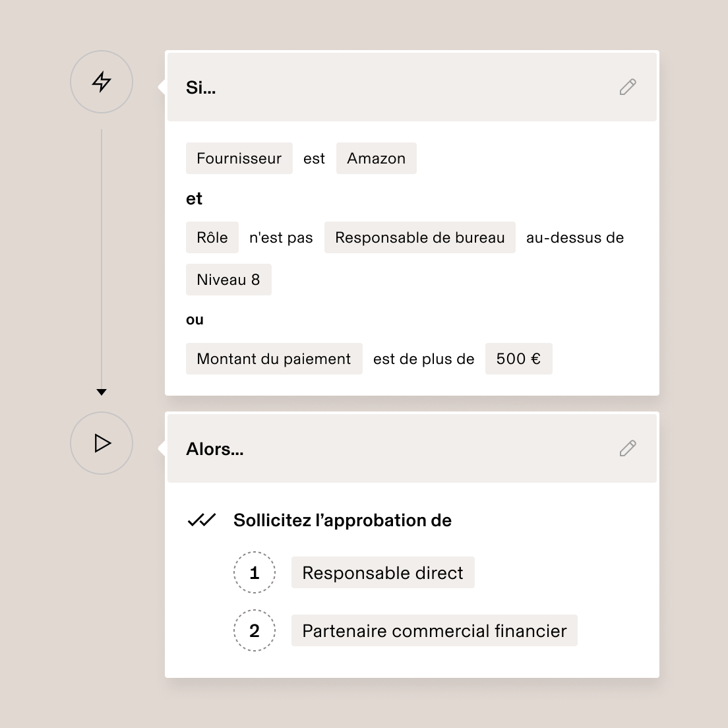Edit the 500 € amount field

click(x=519, y=359)
